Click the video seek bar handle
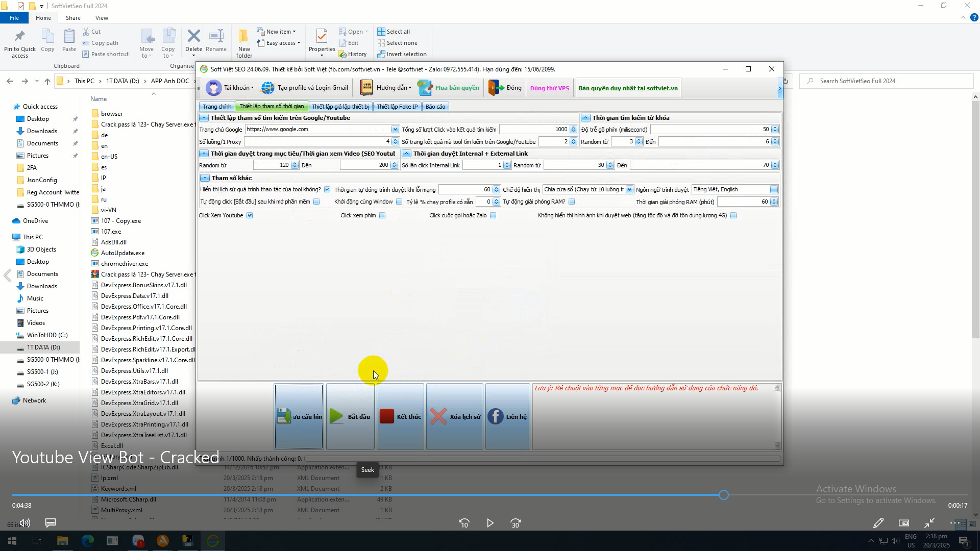This screenshot has height=551, width=980. pyautogui.click(x=723, y=495)
